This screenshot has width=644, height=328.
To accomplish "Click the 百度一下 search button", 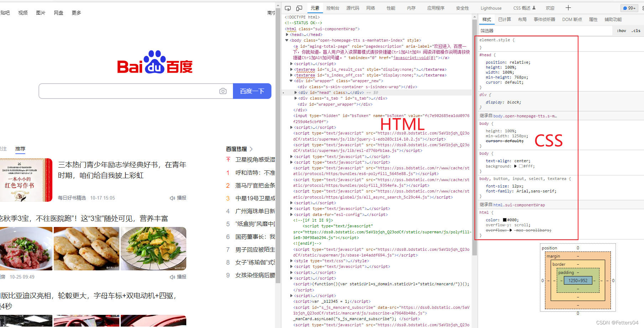I will point(252,91).
